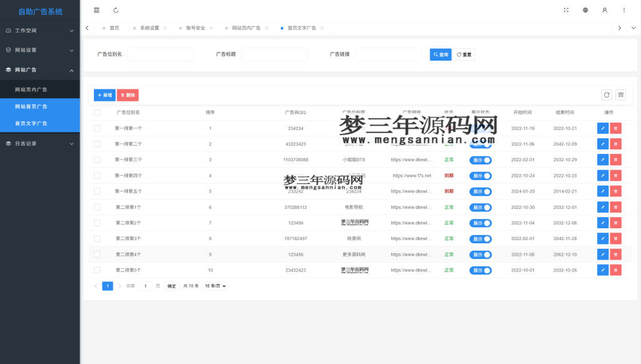Viewport: 641px width, 364px height.
Task: Delete the row 第一排第三个
Action: pyautogui.click(x=616, y=159)
